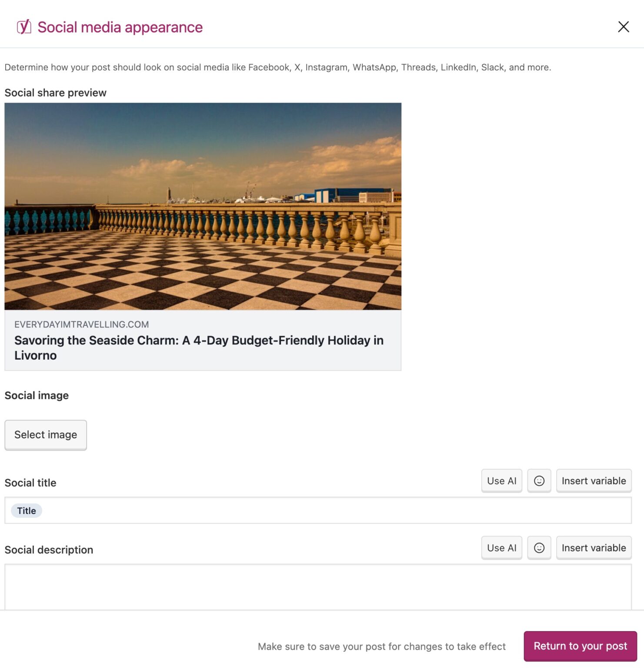Focus the Social title input field
This screenshot has height=668, width=644.
click(x=304, y=510)
